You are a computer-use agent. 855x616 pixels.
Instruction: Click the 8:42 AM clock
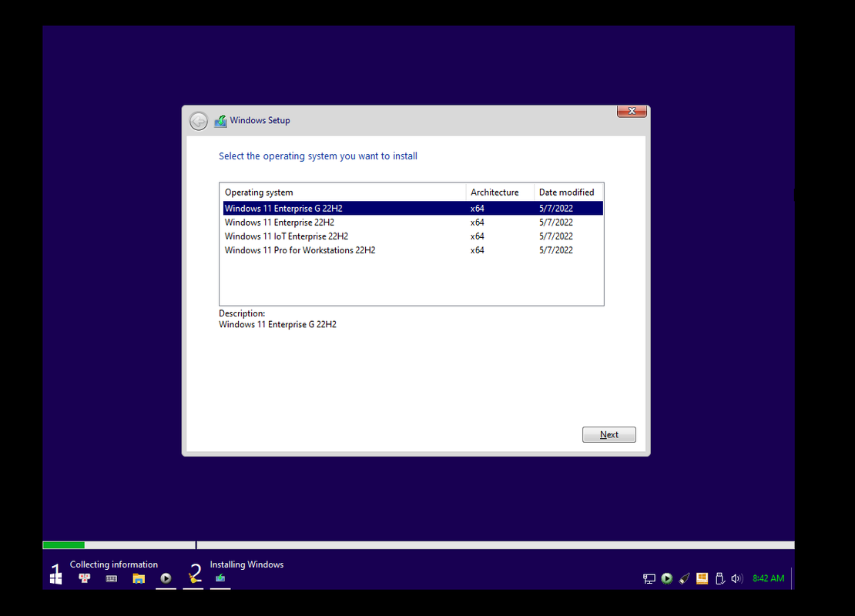click(768, 578)
